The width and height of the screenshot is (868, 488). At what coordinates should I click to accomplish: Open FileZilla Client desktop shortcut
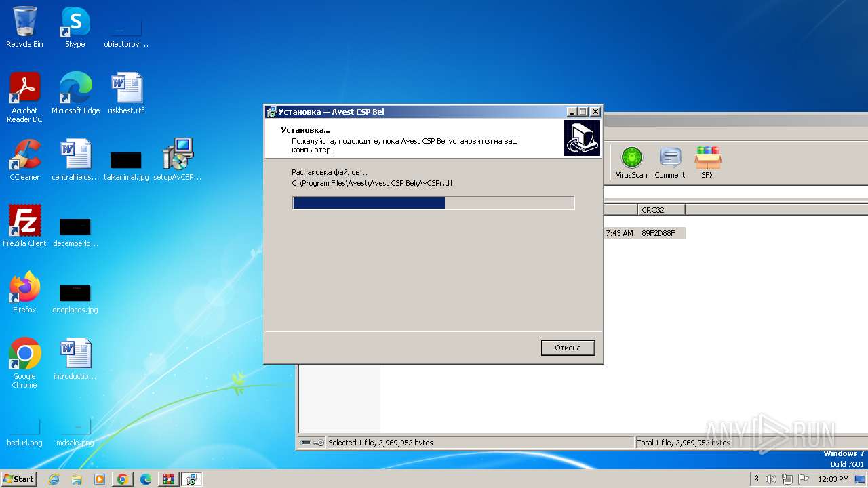[24, 226]
